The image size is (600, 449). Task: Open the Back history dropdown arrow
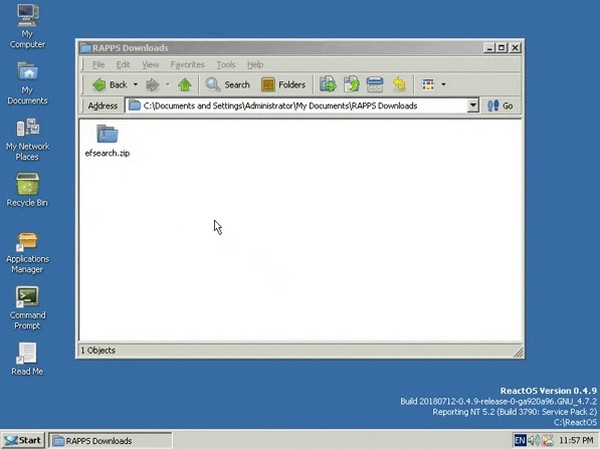point(135,85)
